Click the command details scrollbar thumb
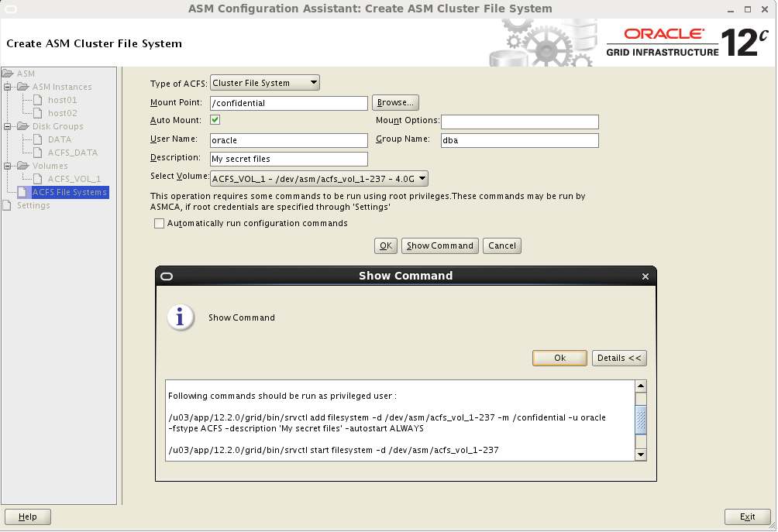Viewport: 778px width, 532px height. [641, 420]
